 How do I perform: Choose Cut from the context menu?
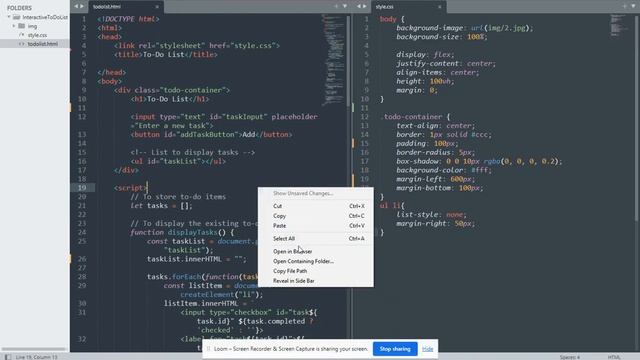coord(316,206)
